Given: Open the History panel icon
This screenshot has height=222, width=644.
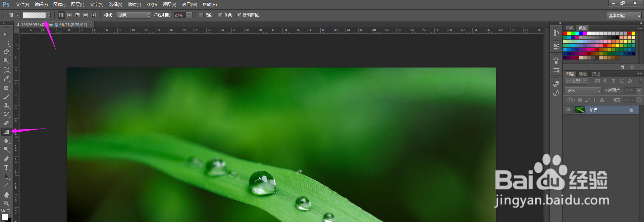Looking at the screenshot, I should tap(556, 33).
